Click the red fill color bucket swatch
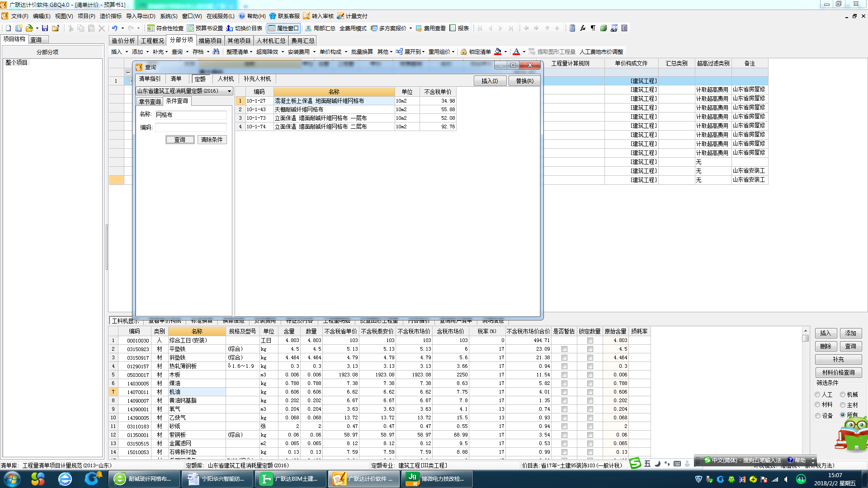Image resolution: width=868 pixels, height=488 pixels. pyautogui.click(x=498, y=52)
